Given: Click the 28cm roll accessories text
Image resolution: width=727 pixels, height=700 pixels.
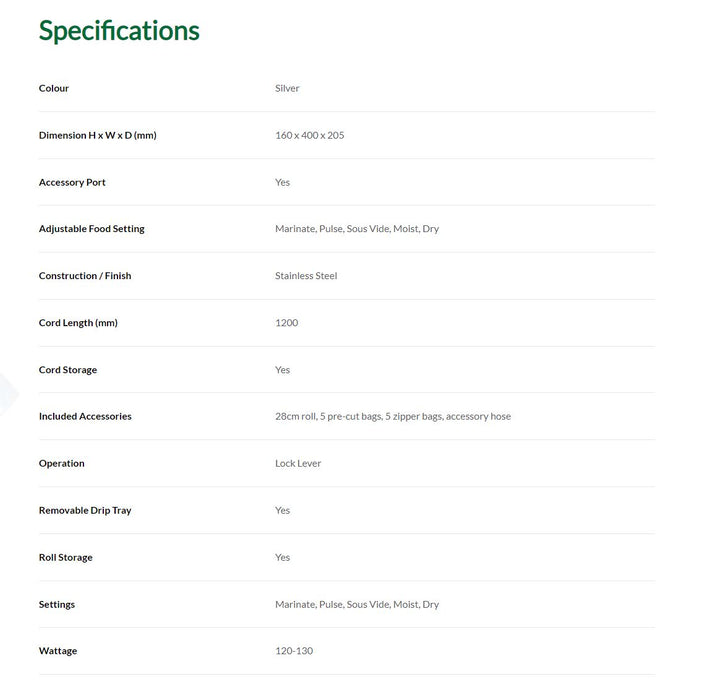Looking at the screenshot, I should click(393, 417).
